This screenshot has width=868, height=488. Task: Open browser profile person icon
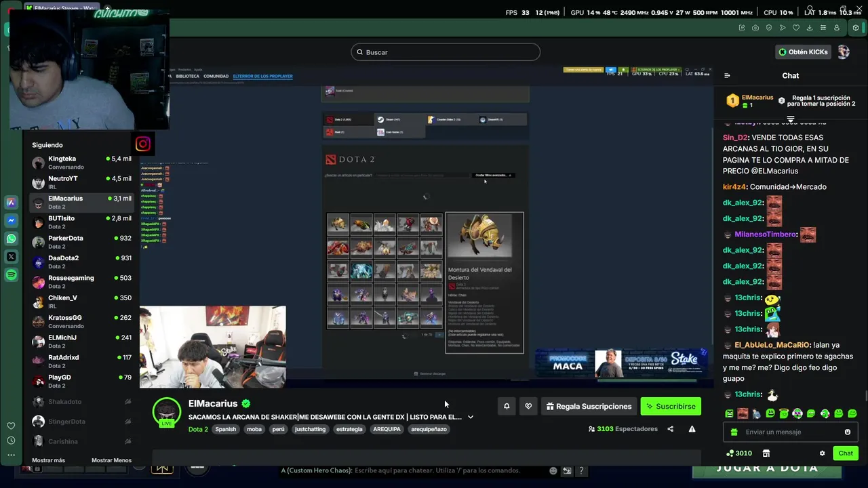click(x=837, y=28)
